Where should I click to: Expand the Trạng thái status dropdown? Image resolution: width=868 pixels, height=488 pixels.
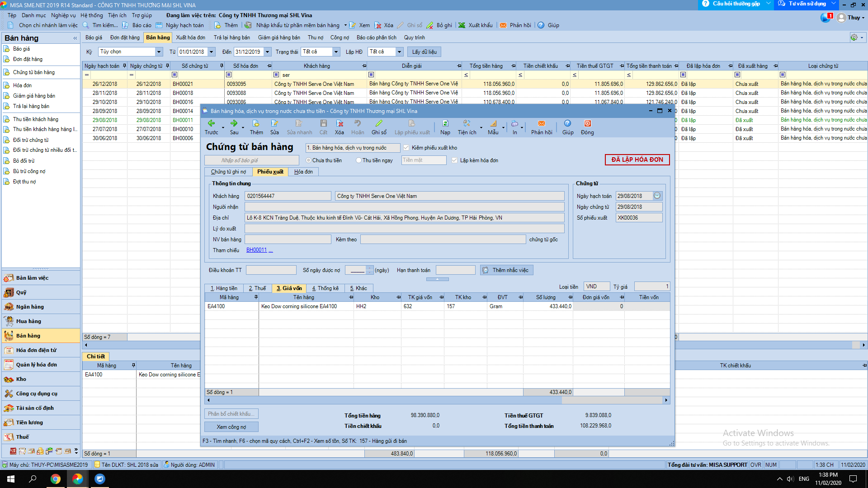point(336,52)
